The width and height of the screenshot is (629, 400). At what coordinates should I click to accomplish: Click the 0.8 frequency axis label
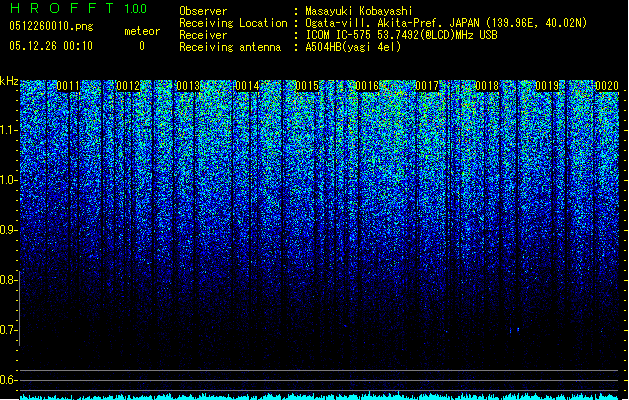[x=8, y=280]
